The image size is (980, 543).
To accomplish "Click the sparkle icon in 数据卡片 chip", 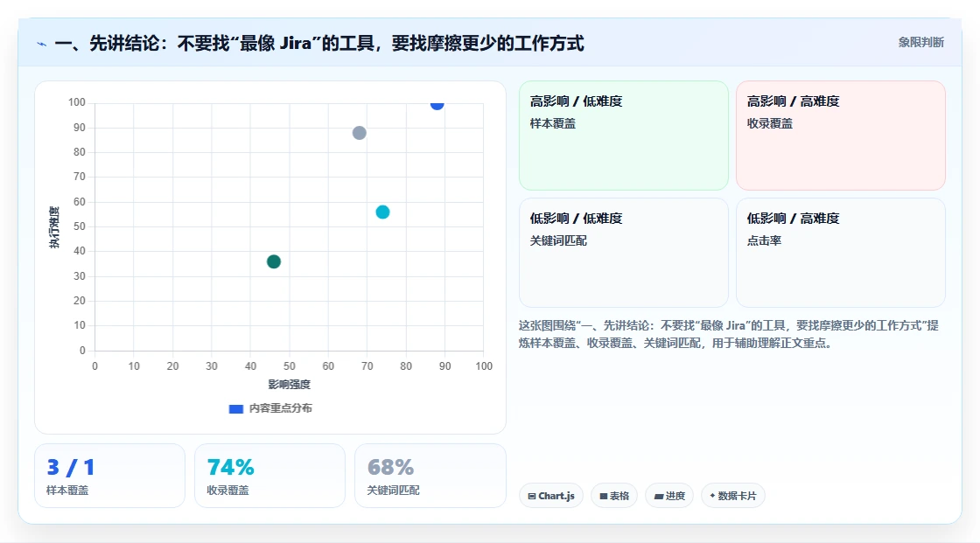I will [x=712, y=496].
